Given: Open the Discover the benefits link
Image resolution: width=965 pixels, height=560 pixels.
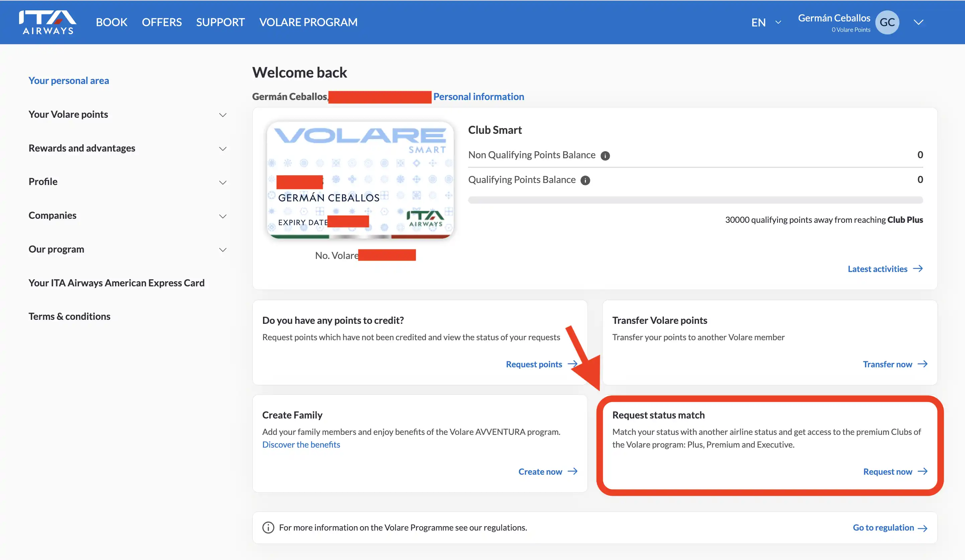Looking at the screenshot, I should [301, 444].
